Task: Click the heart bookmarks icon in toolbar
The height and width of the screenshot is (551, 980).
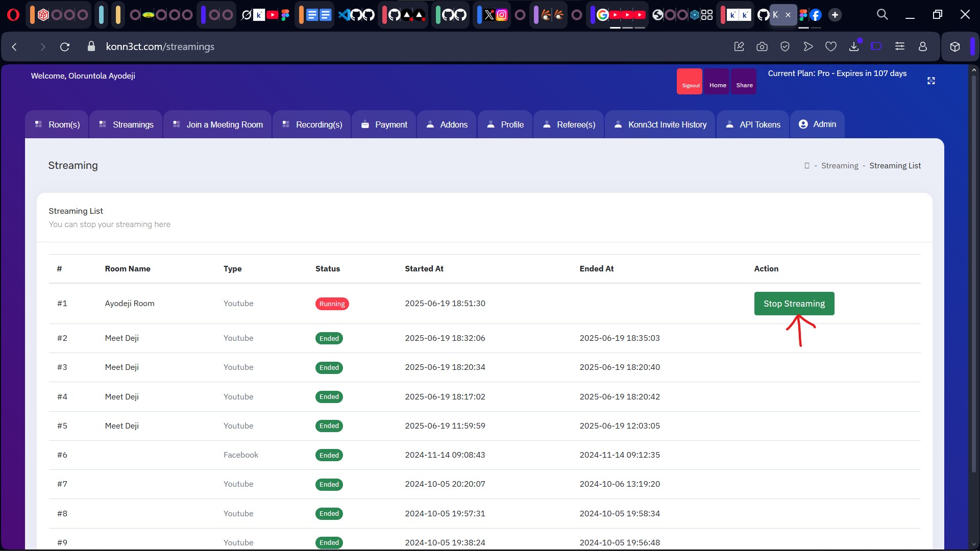Action: (x=831, y=47)
